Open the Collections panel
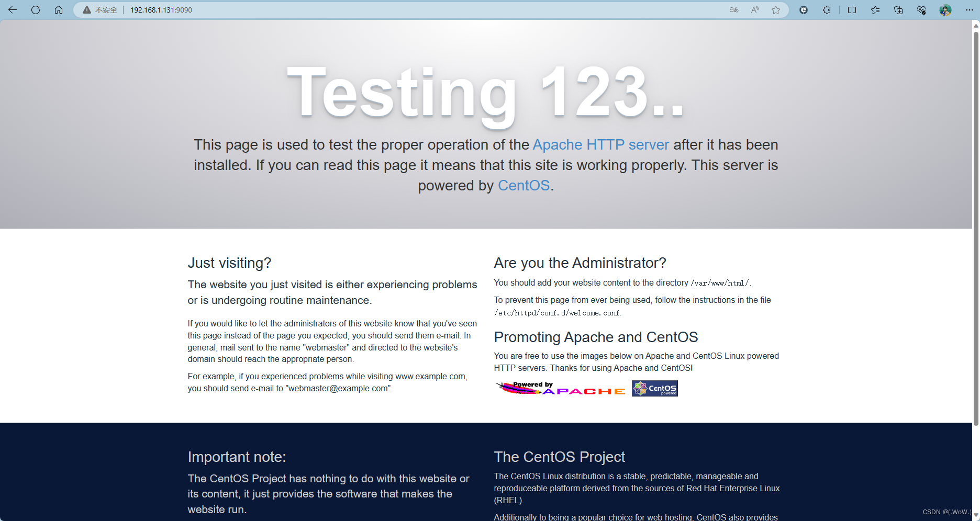The image size is (980, 521). pos(898,10)
